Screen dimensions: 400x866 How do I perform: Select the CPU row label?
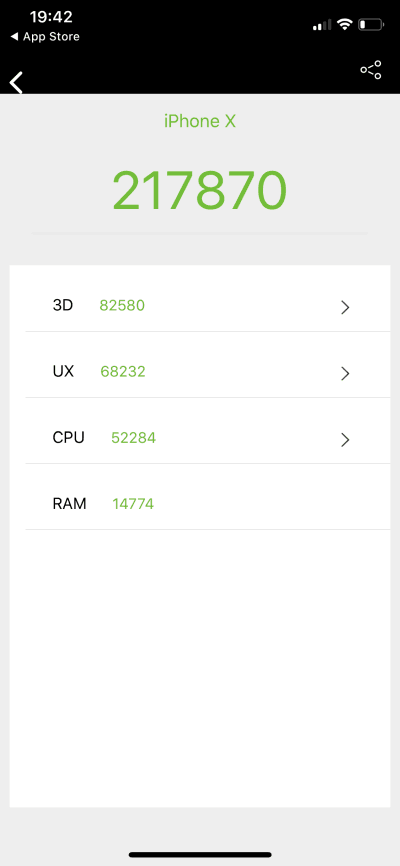pos(69,437)
